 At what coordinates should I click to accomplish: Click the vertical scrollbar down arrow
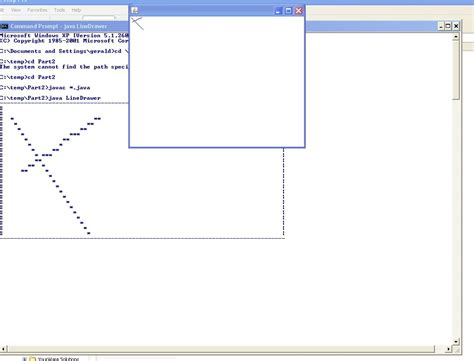(x=456, y=342)
